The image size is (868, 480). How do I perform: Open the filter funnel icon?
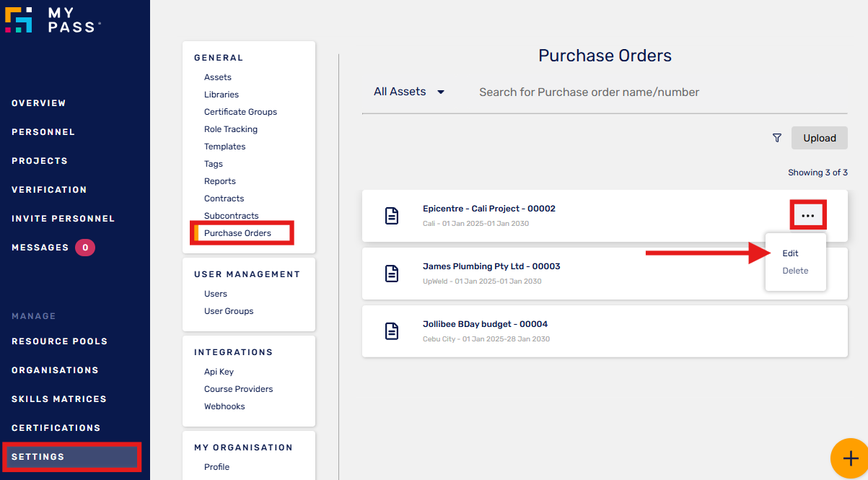(776, 138)
